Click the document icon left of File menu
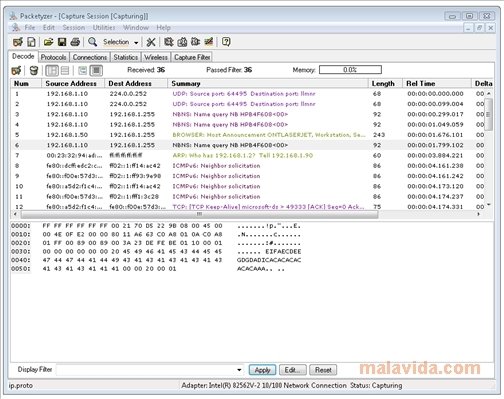Image resolution: width=504 pixels, height=399 pixels. click(x=16, y=28)
